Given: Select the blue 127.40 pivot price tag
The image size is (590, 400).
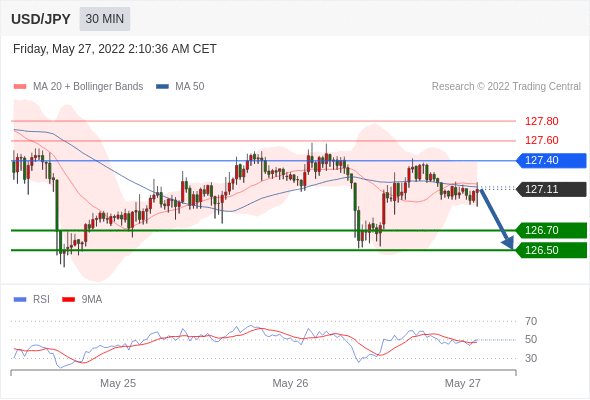Looking at the screenshot, I should point(551,161).
